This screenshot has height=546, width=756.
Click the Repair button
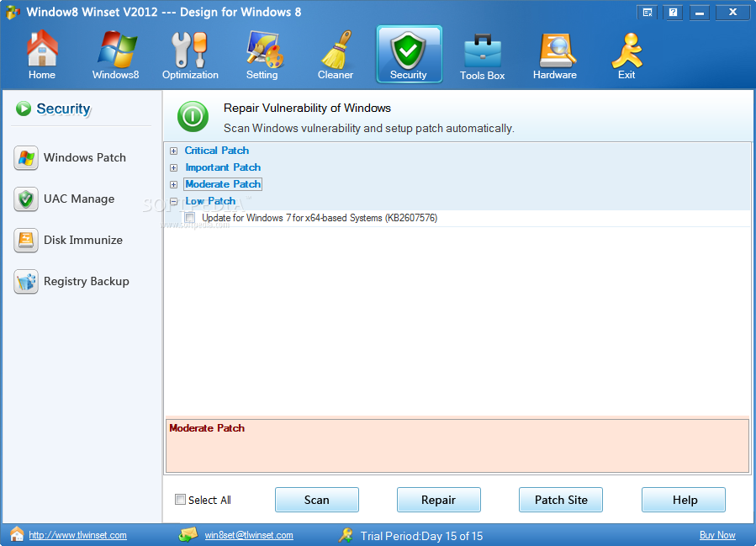[x=439, y=500]
